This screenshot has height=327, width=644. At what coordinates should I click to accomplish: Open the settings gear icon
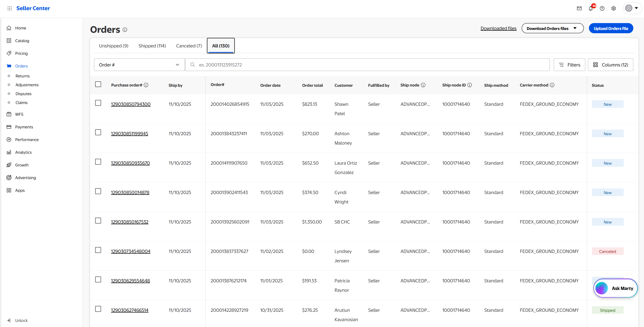click(614, 8)
